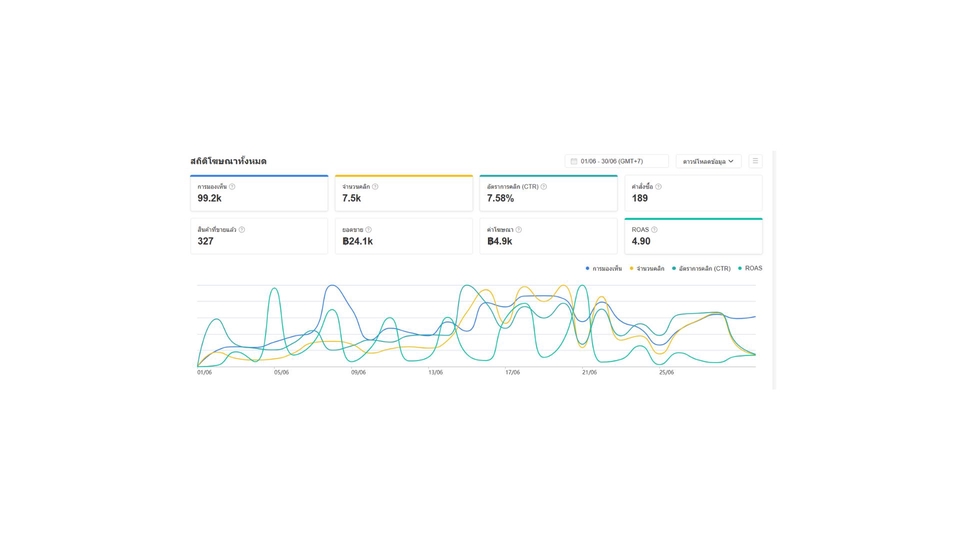
Task: Click help icon beside อัตราการคลิก (CTR)
Action: coord(544,186)
